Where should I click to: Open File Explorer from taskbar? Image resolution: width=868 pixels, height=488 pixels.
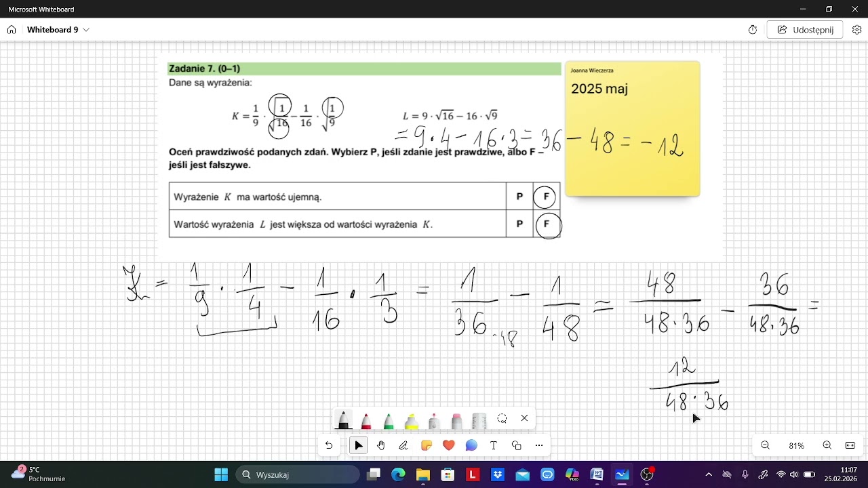(x=422, y=474)
